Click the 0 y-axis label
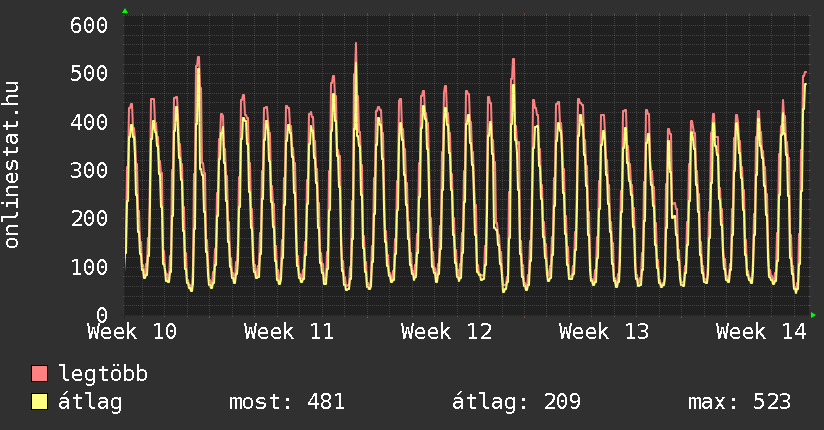Viewport: 824px width, 430px height. pos(101,315)
